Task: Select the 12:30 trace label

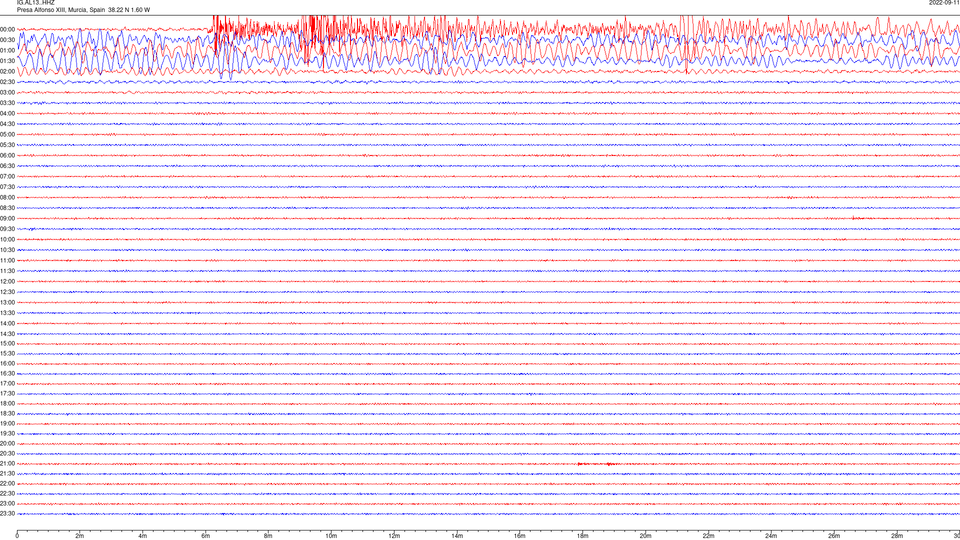Action: point(7,292)
